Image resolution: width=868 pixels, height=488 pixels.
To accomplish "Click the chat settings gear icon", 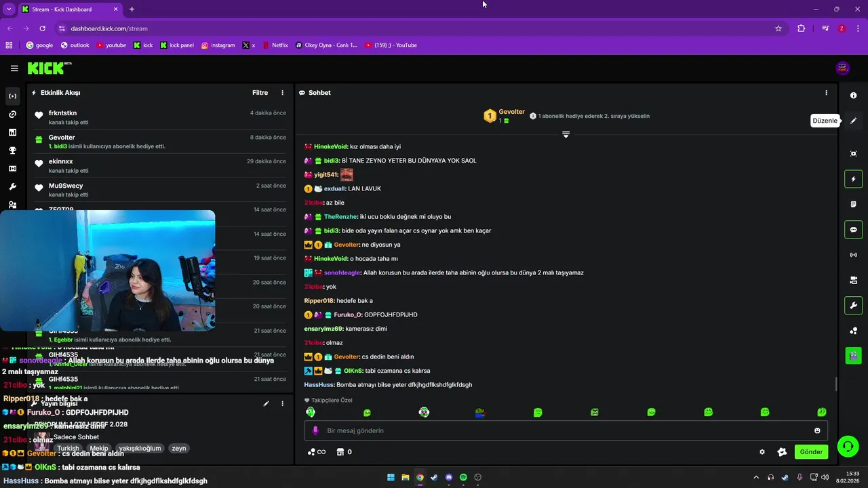I will pos(762,452).
